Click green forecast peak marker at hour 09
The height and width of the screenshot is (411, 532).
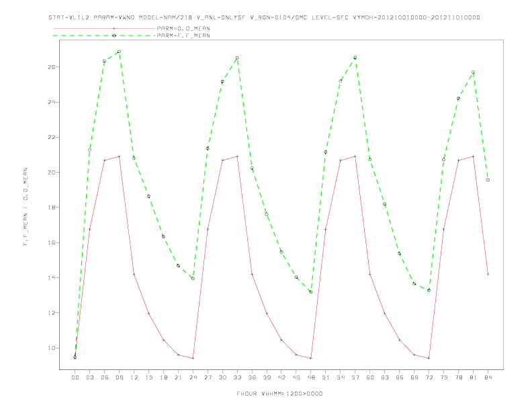tap(119, 52)
